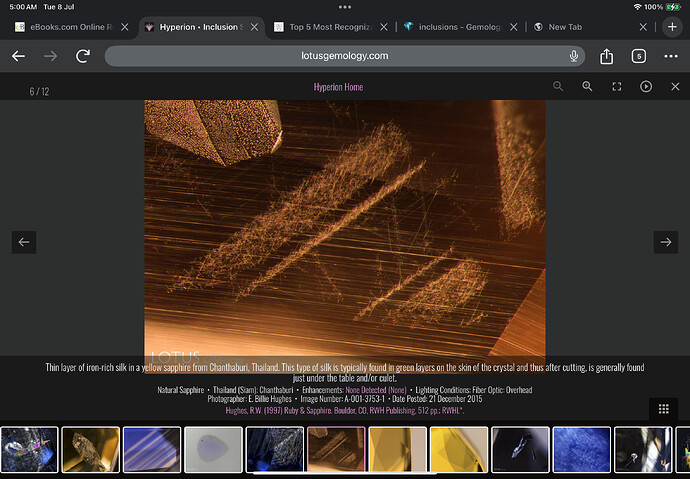Click the 6 / 12 image counter

pos(39,91)
